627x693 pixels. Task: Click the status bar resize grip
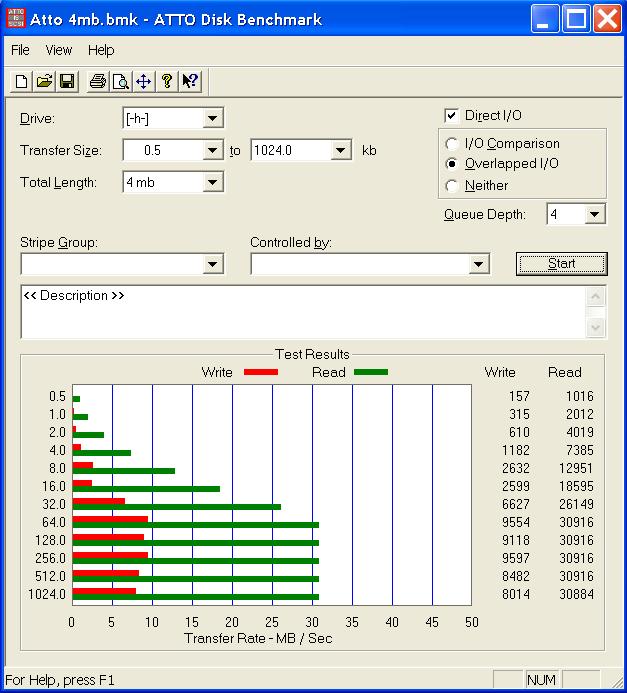click(x=615, y=681)
